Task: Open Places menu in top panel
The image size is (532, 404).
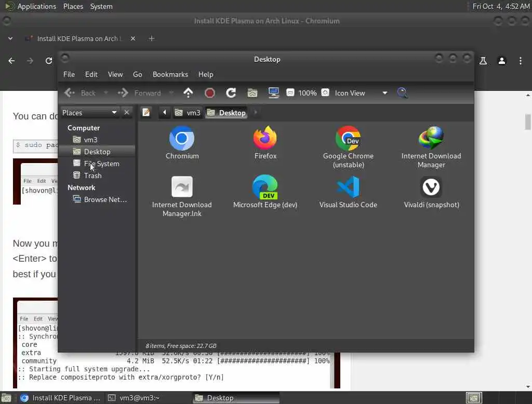Action: click(73, 6)
